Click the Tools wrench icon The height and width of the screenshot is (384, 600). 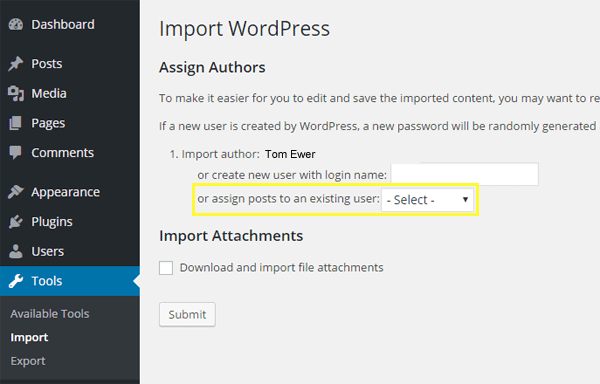click(x=16, y=281)
